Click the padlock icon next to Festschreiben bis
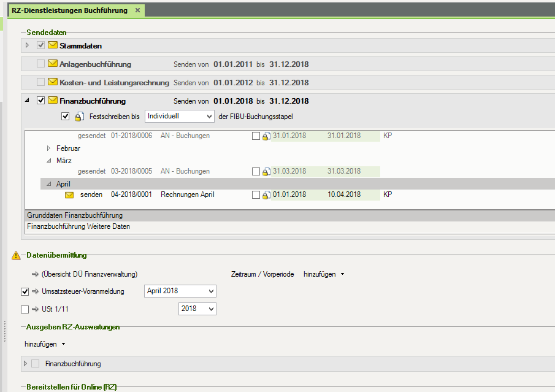 click(x=78, y=117)
